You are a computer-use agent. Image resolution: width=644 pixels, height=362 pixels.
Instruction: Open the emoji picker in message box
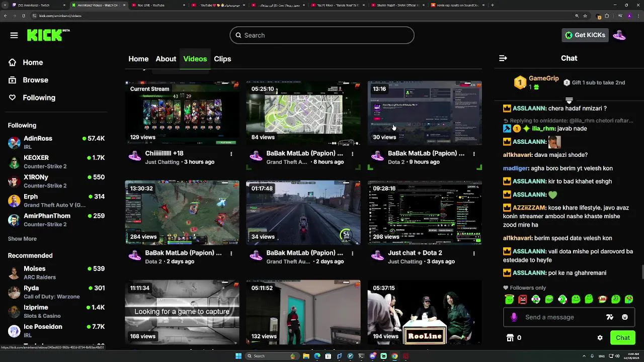pyautogui.click(x=625, y=317)
